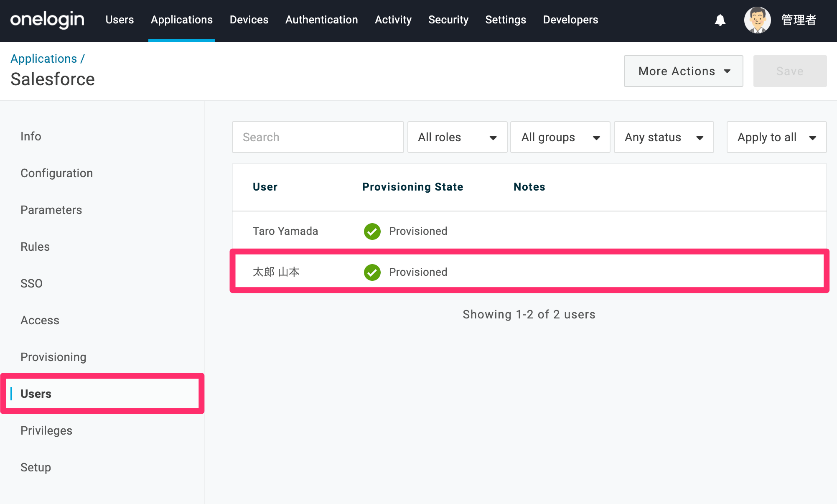
Task: Open the Activity navigation menu
Action: pyautogui.click(x=393, y=20)
